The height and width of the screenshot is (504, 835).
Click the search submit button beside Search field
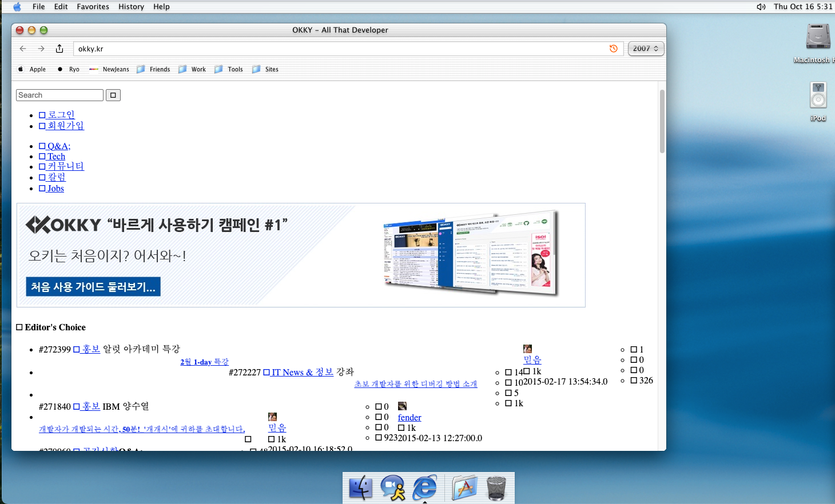113,95
